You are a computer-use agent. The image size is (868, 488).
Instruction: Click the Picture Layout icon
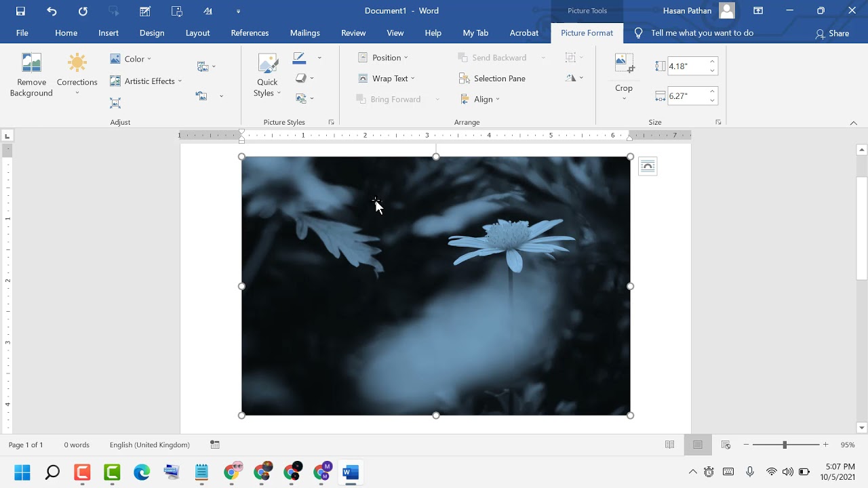click(x=301, y=98)
